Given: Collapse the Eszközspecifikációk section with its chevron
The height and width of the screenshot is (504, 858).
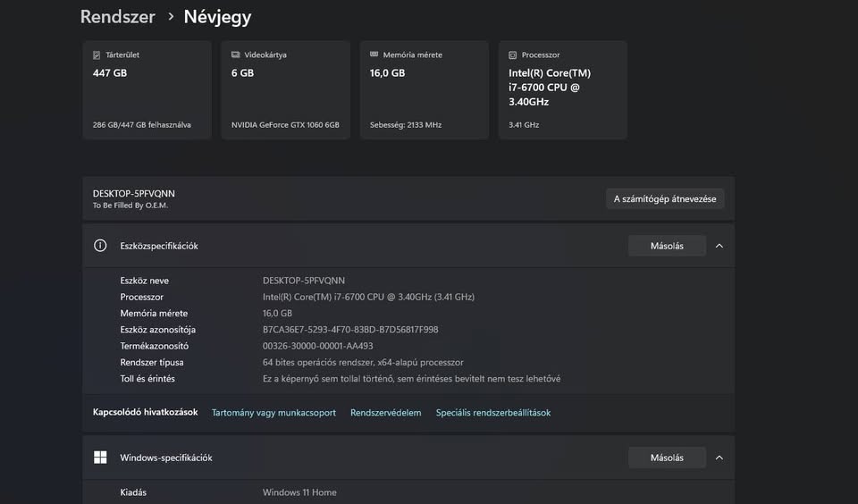Looking at the screenshot, I should (x=719, y=246).
